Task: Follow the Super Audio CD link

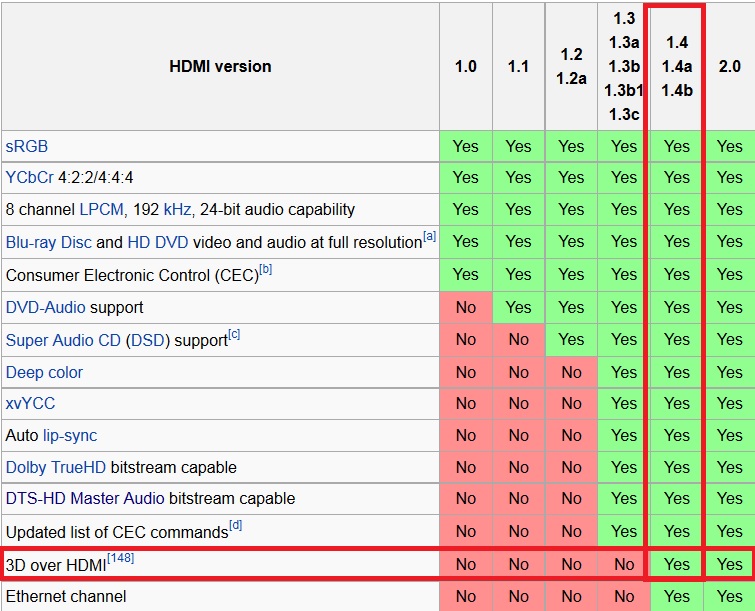Action: click(x=63, y=341)
